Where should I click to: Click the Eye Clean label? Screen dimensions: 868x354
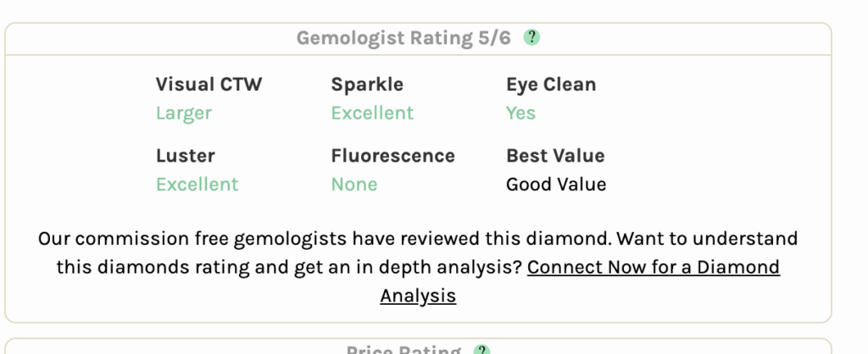(x=551, y=85)
